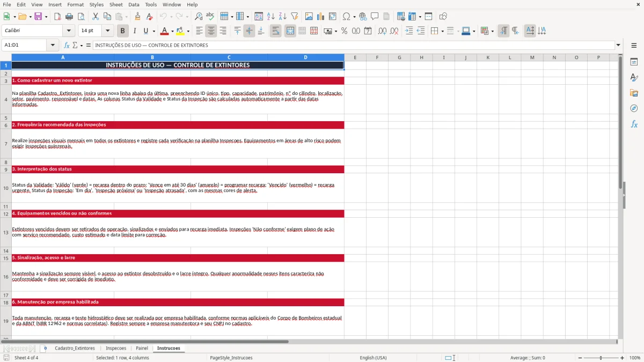Image resolution: width=644 pixels, height=362 pixels.
Task: Open Find & Replace
Action: (x=199, y=17)
